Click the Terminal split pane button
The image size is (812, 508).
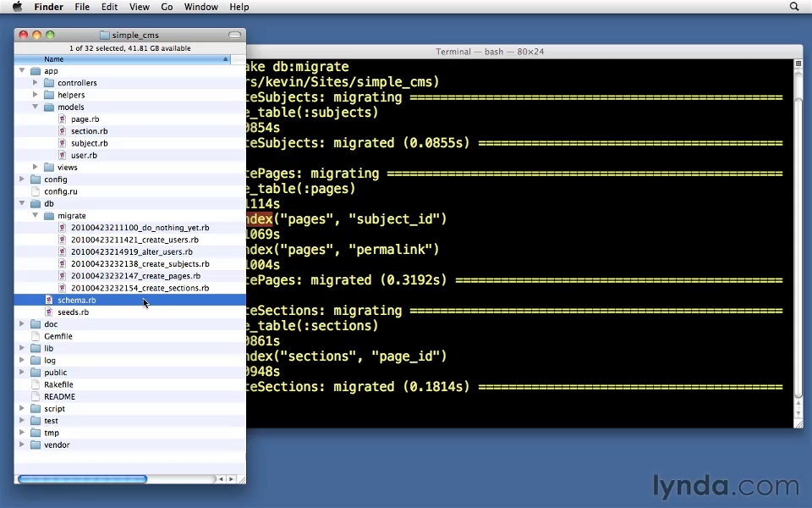point(798,63)
